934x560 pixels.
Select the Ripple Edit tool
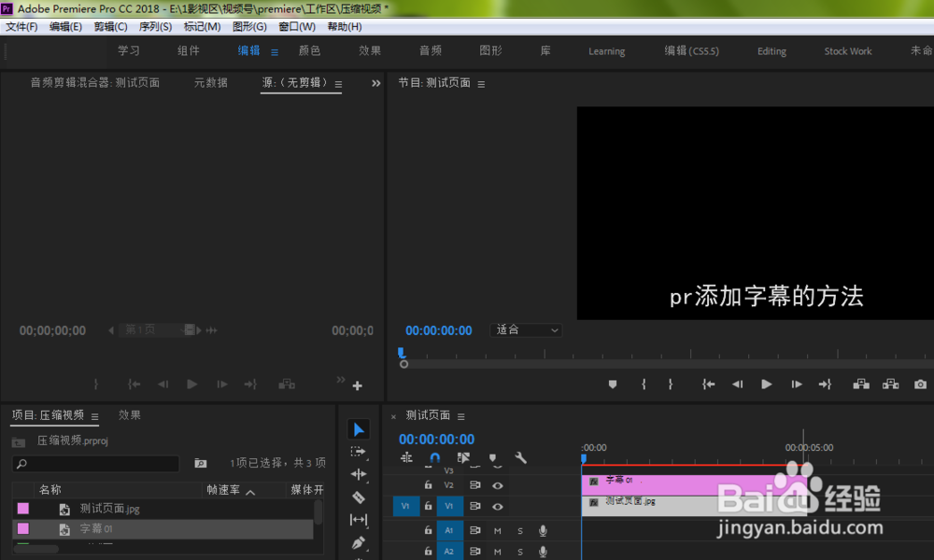pyautogui.click(x=358, y=474)
